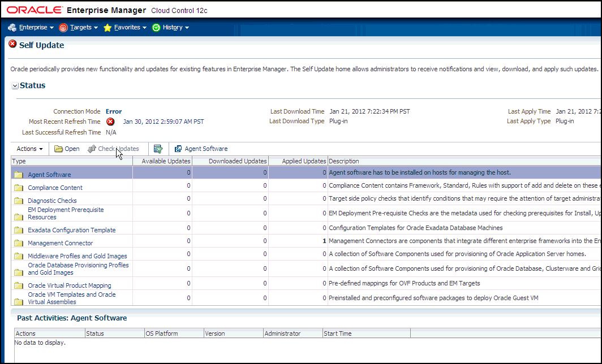Collapse the Status section
Image resolution: width=602 pixels, height=364 pixels.
click(15, 86)
